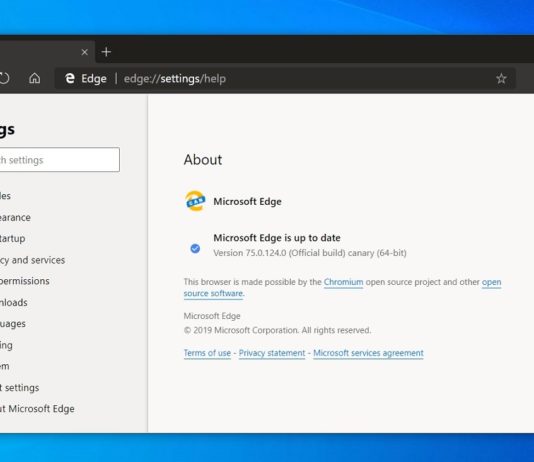Select sidebar item 'cy and services'
Viewport: 534px width, 462px height.
(32, 260)
